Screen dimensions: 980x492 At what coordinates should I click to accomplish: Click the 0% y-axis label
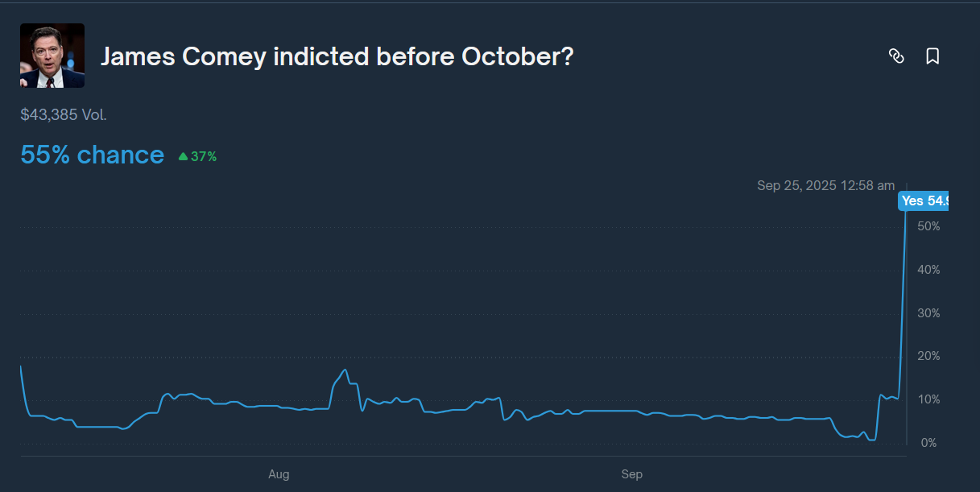click(928, 443)
